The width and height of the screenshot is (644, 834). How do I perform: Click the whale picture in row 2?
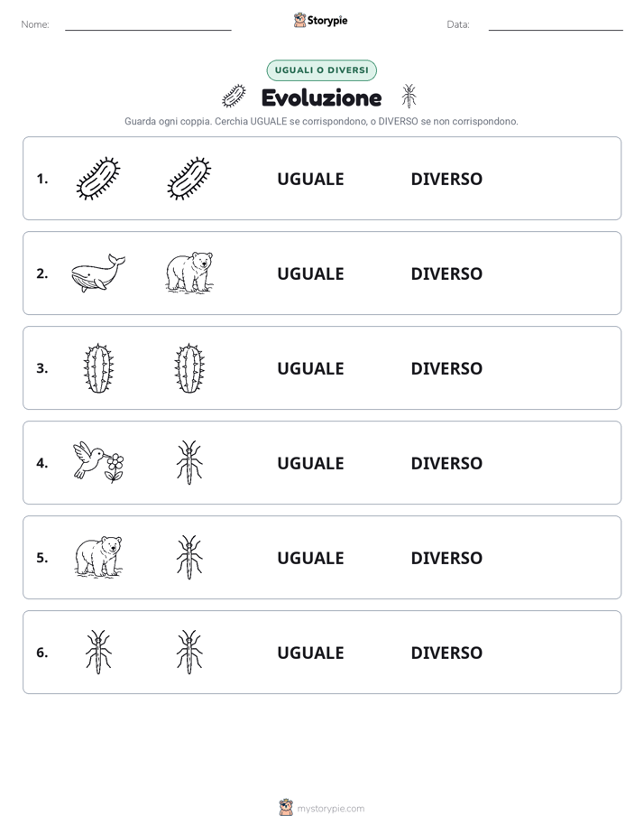98,273
